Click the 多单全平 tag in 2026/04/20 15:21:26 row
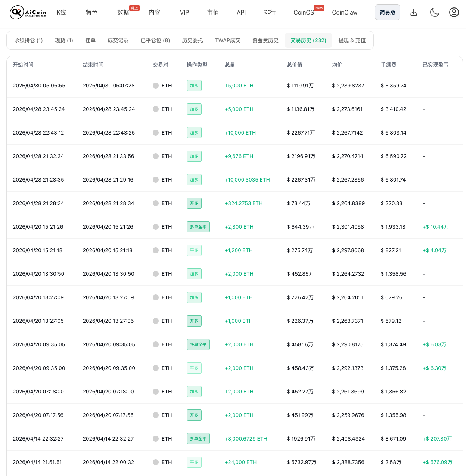Image resolution: width=466 pixels, height=476 pixels. point(198,227)
